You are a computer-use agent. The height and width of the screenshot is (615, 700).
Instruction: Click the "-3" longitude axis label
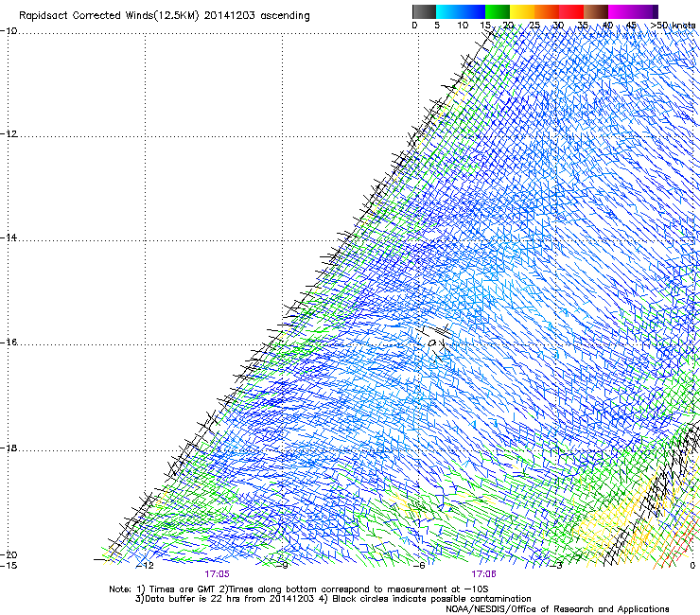click(x=556, y=566)
